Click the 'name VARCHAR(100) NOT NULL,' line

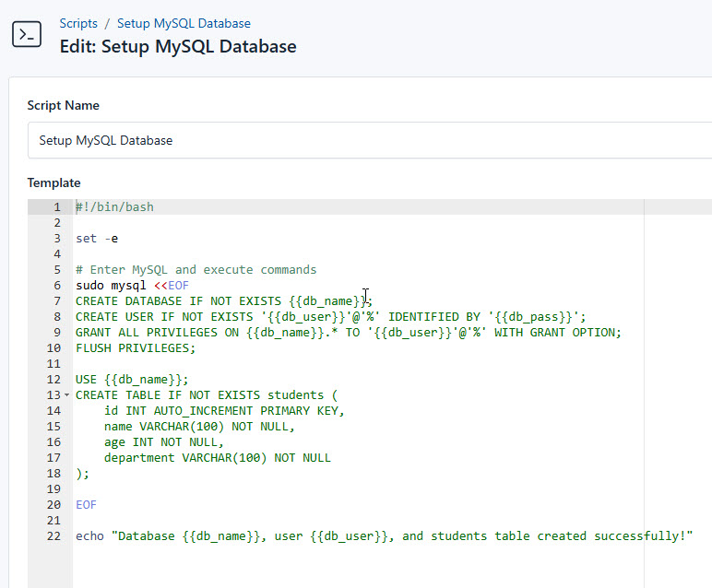[199, 427]
